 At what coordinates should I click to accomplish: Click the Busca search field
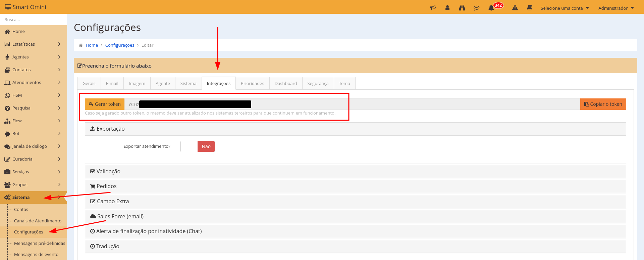pos(34,19)
